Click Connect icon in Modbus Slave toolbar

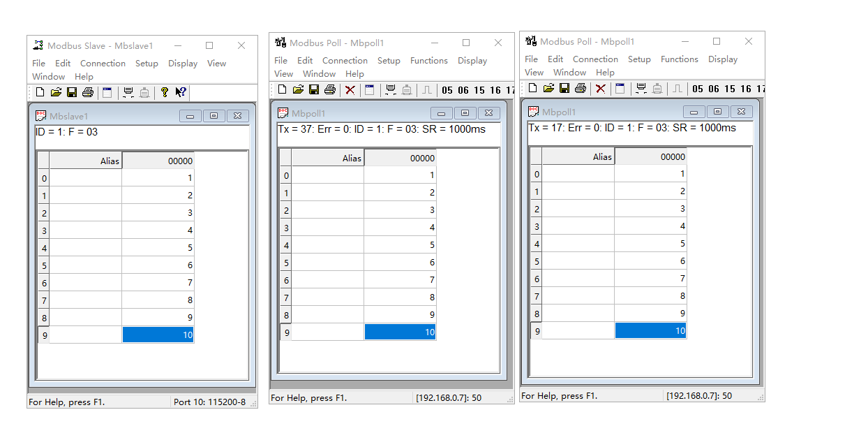[128, 92]
